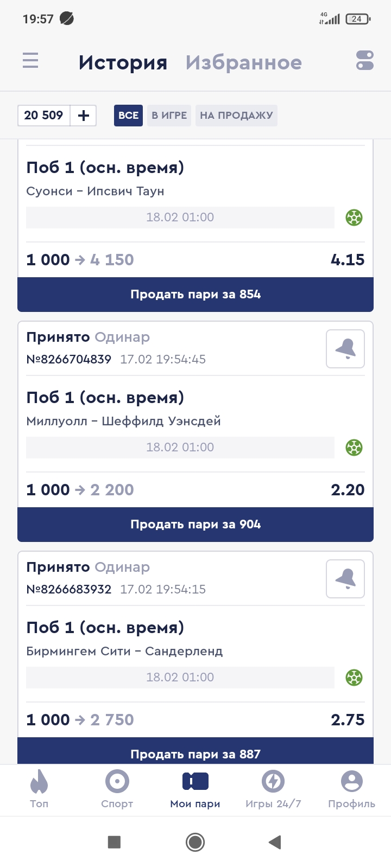391x868 pixels.
Task: Open Игры 24/7 lightning icon
Action: click(x=273, y=782)
